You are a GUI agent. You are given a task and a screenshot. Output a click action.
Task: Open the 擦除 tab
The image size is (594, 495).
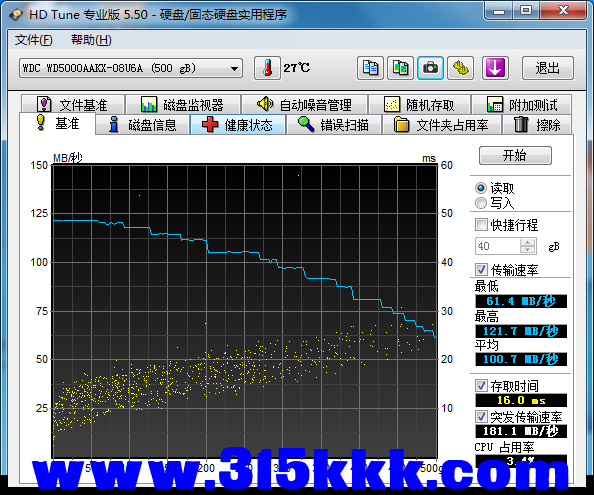click(537, 125)
